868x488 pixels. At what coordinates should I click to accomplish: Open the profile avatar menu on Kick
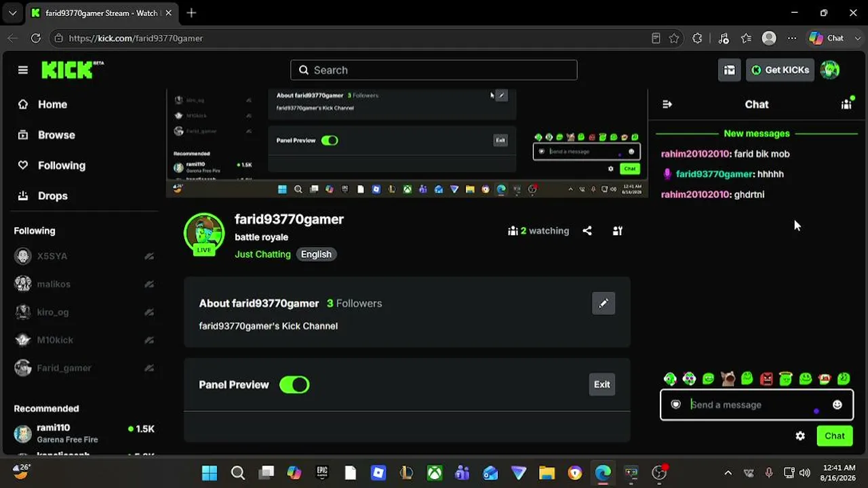pyautogui.click(x=830, y=70)
